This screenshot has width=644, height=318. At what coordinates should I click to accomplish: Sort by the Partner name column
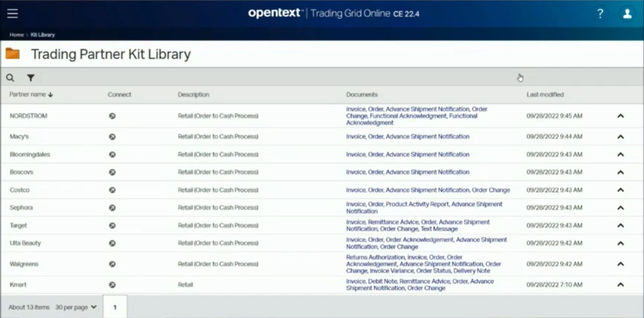click(x=31, y=95)
